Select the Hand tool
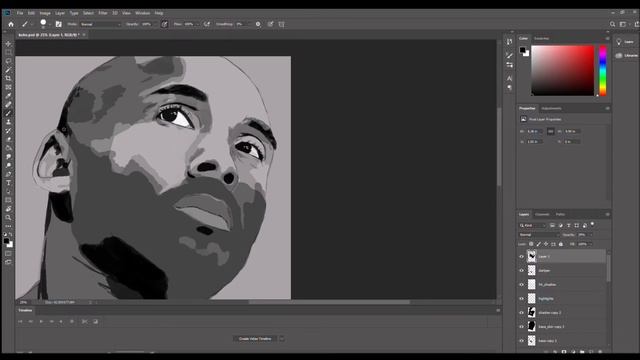 click(x=8, y=209)
